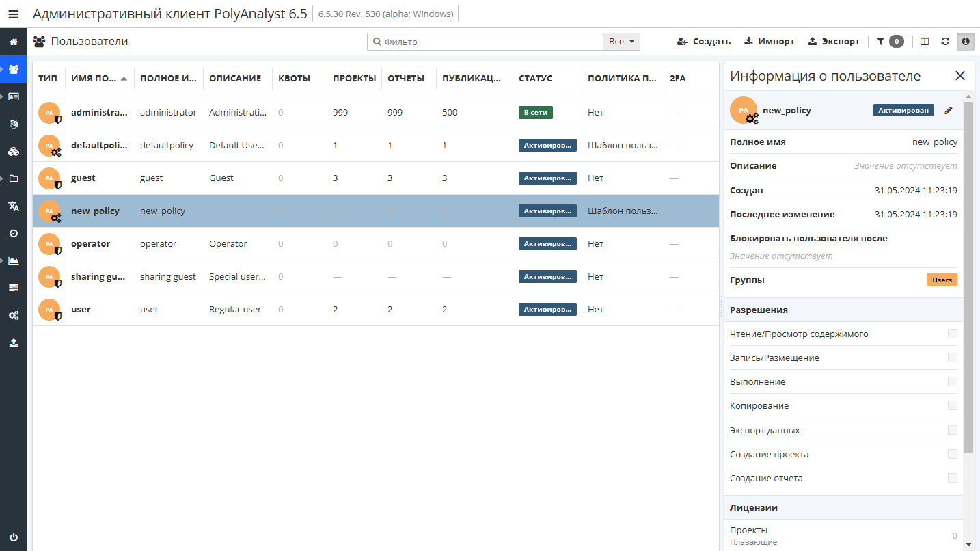Click the administrator user avatar icon
Screen dimensions: 980x551
tap(49, 113)
